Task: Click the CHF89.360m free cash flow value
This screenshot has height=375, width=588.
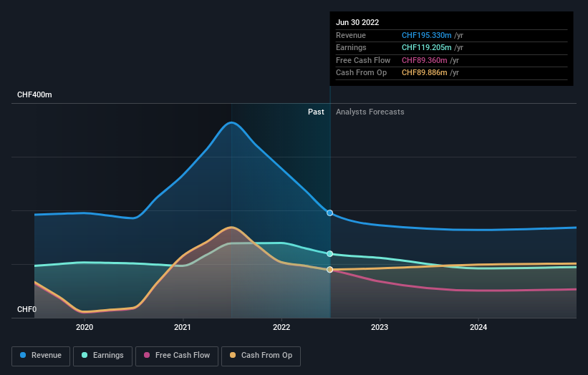Action: pos(424,60)
